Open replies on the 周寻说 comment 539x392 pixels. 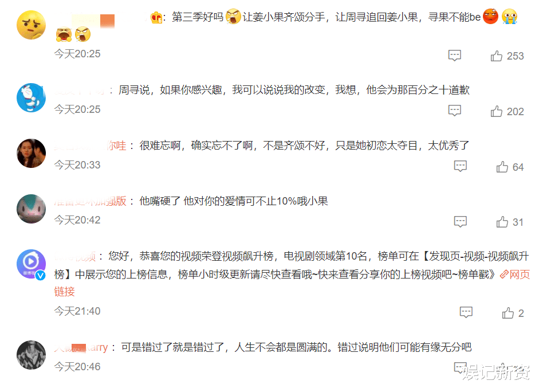454,111
